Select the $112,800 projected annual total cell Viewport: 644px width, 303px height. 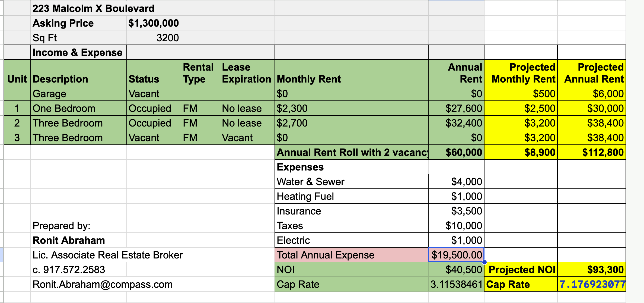[591, 152]
